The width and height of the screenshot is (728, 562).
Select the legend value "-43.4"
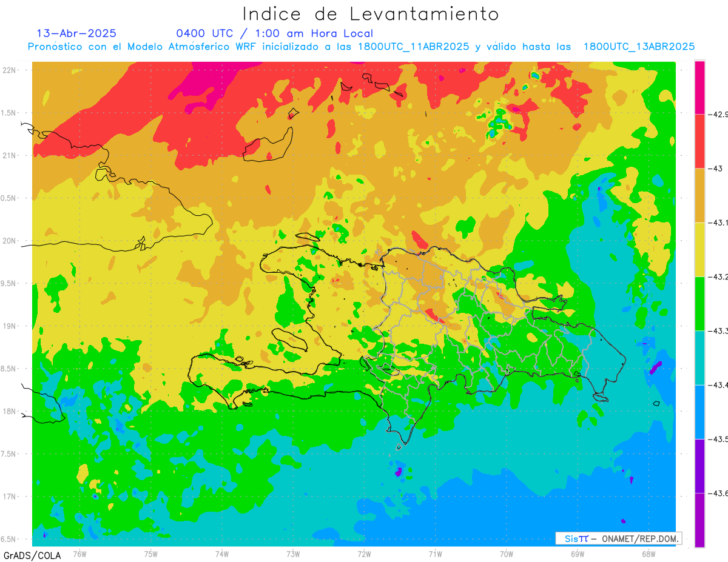pyautogui.click(x=718, y=385)
